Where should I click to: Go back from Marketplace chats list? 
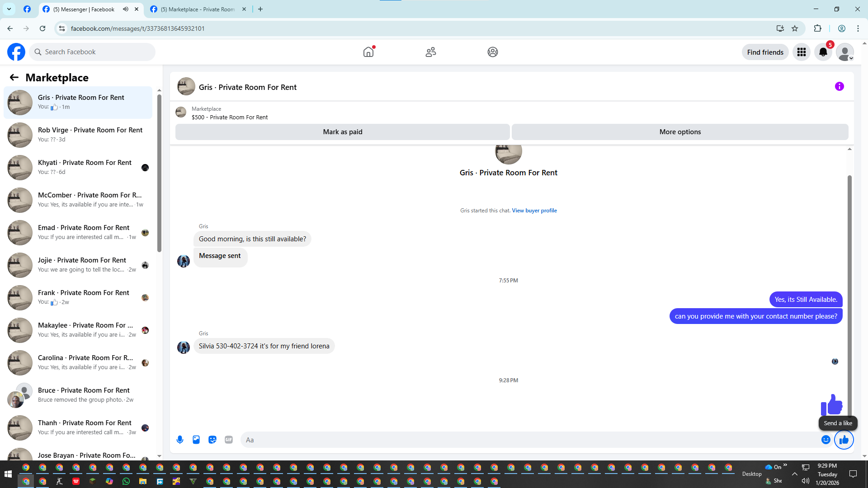(14, 77)
